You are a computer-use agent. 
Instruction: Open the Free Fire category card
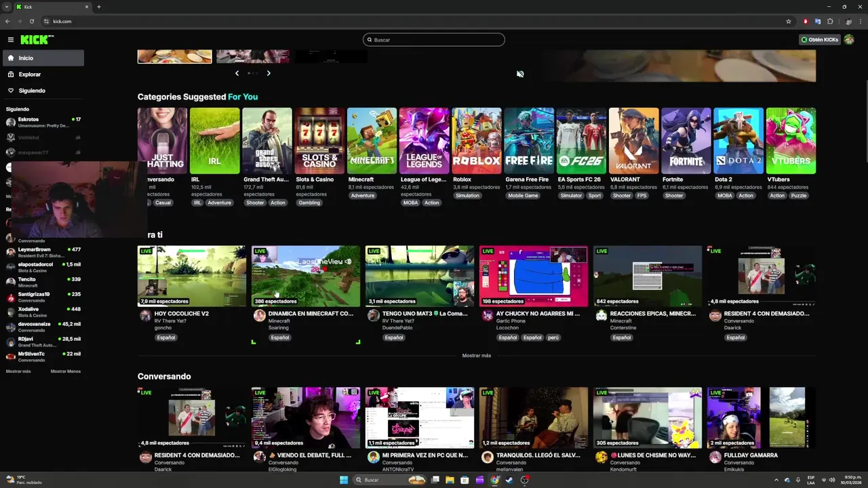coord(529,141)
